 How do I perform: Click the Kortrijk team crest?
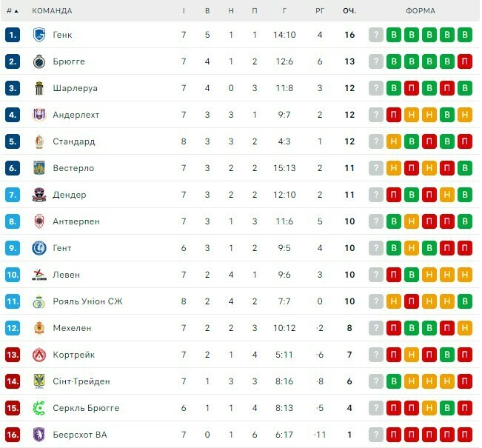[x=39, y=355]
